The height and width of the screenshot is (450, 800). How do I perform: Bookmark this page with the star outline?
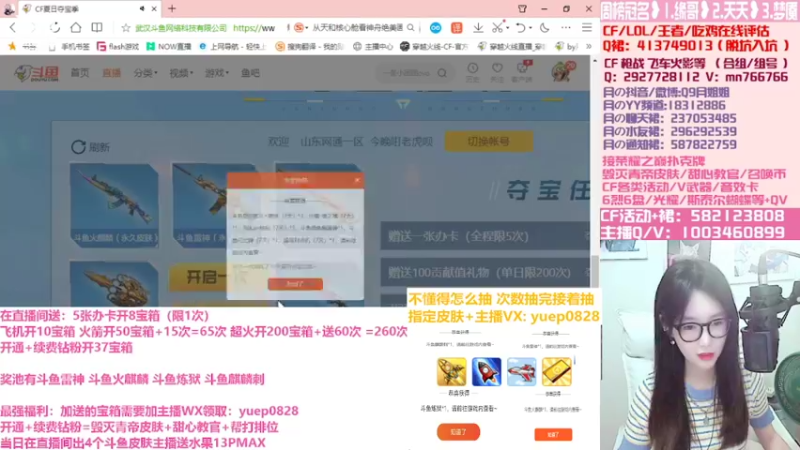click(126, 28)
